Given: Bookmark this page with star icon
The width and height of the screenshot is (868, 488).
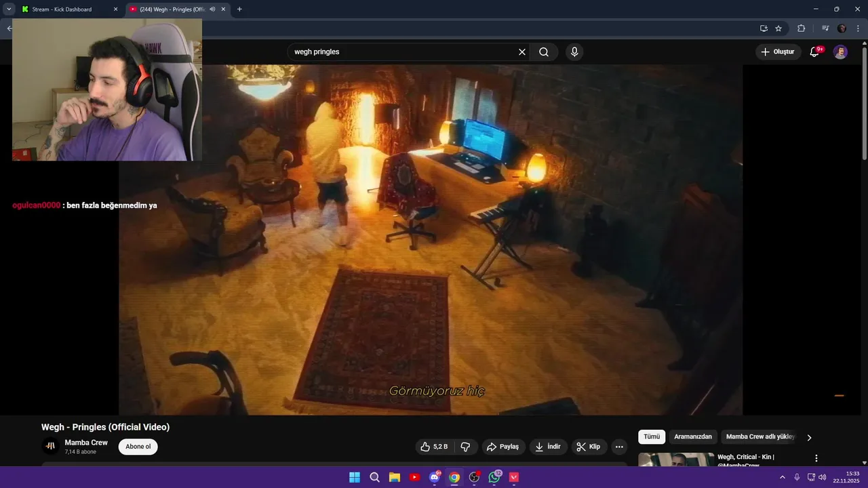Looking at the screenshot, I should coord(778,28).
